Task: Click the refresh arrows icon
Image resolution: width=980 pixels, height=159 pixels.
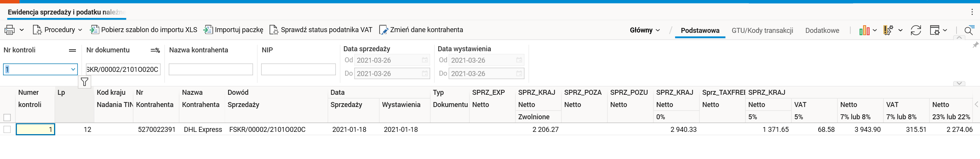Action: click(x=916, y=30)
